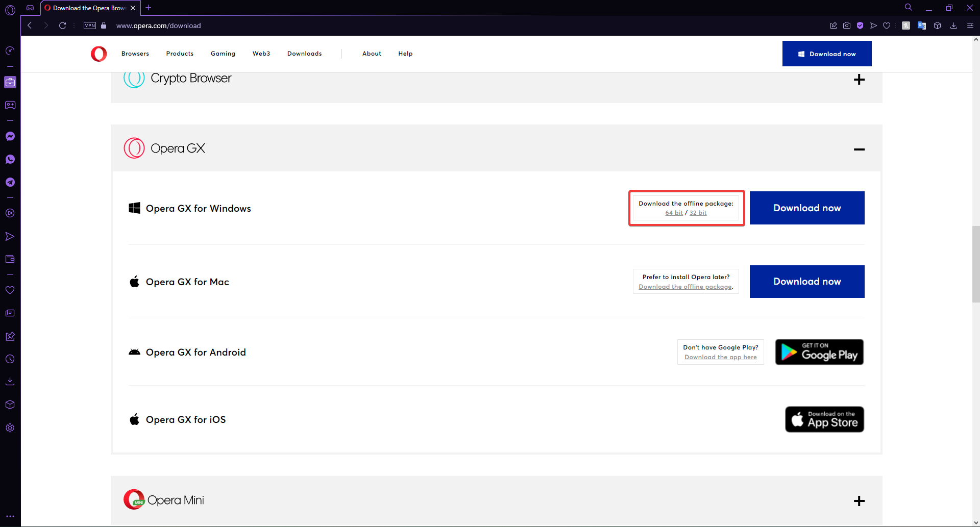Screen dimensions: 980x527
Task: Collapse the Opera GX section
Action: point(859,149)
